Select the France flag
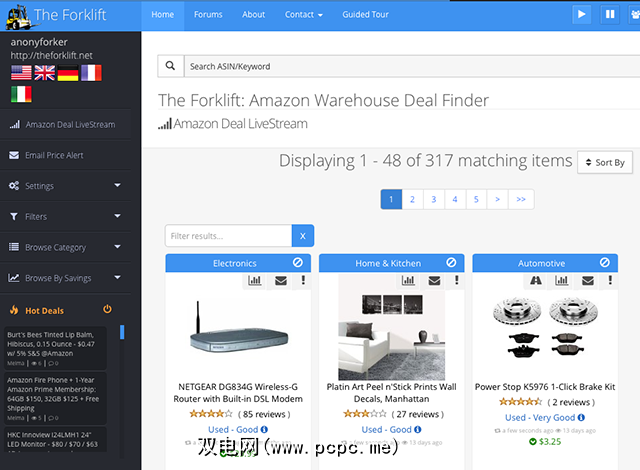Screen dimensions: 640x470 pyautogui.click(x=91, y=73)
